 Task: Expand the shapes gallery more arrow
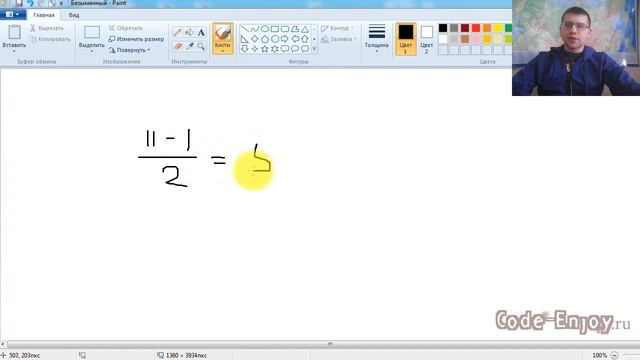(x=314, y=49)
